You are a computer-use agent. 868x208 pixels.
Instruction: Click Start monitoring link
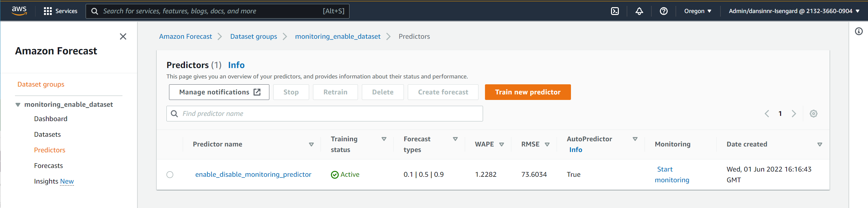[672, 175]
